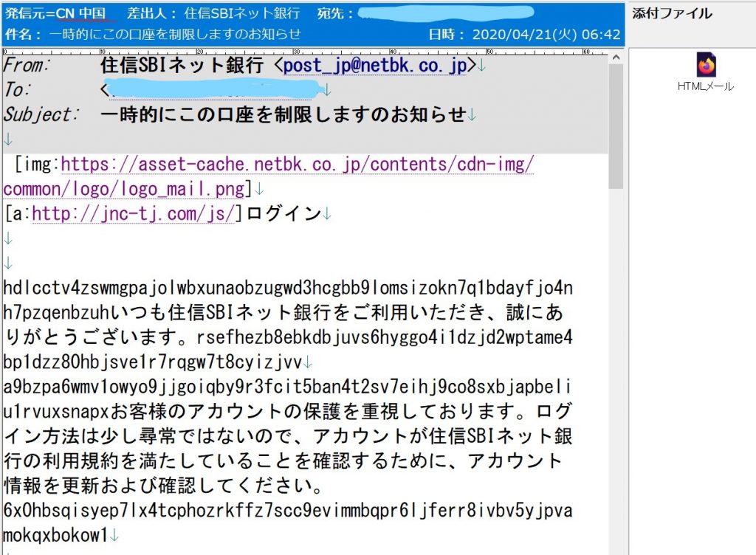The image size is (756, 555).
Task: Click the 差出人 住信SBIネット銀行 header field
Action: 214,13
